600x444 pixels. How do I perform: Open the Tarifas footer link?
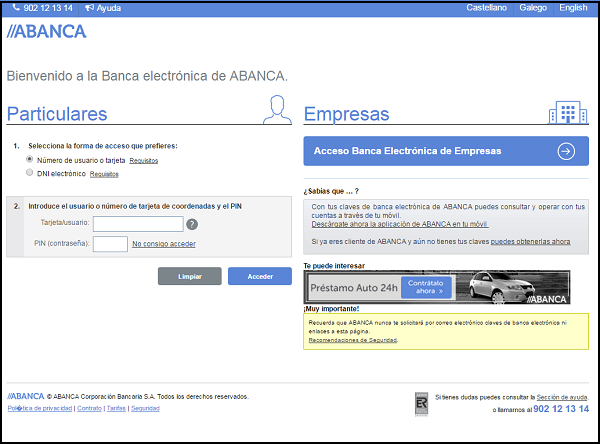tap(116, 408)
